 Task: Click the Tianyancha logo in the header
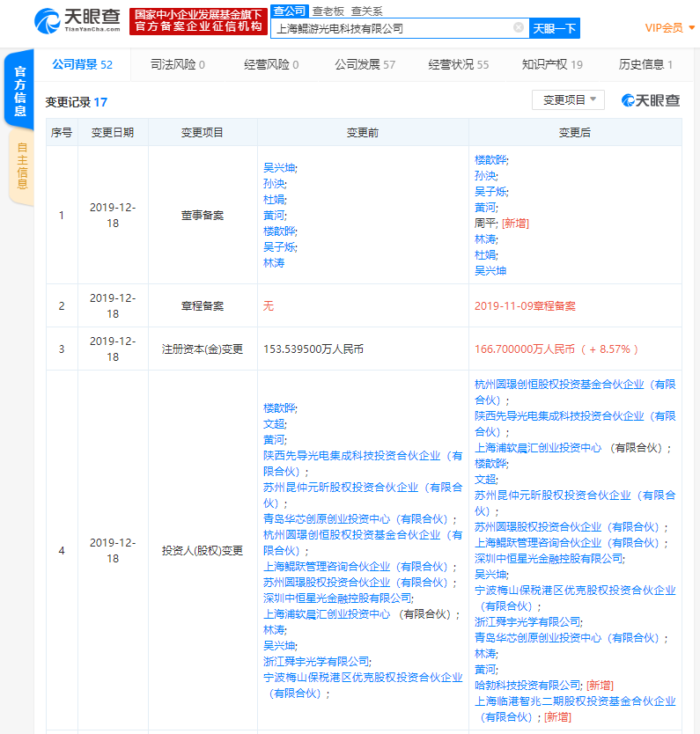coord(77,21)
